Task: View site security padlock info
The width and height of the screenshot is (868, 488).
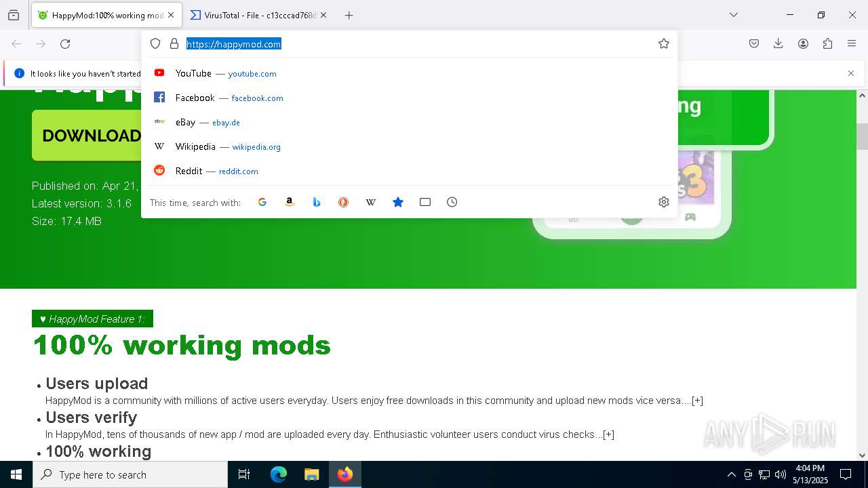Action: click(174, 43)
